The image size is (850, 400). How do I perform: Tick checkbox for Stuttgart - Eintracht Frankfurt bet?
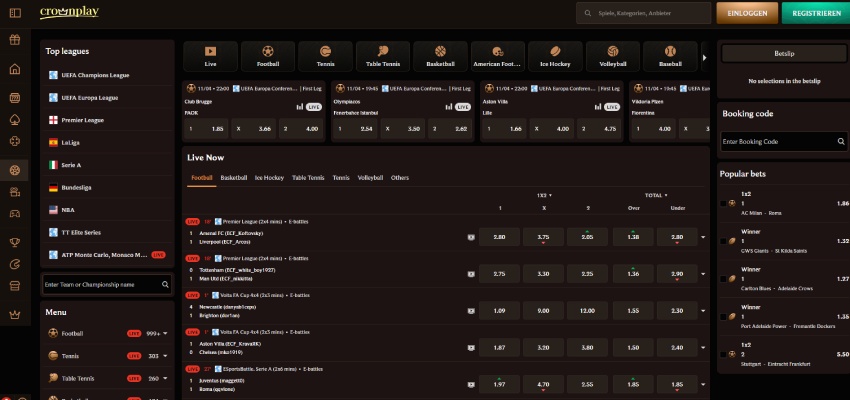tap(723, 354)
